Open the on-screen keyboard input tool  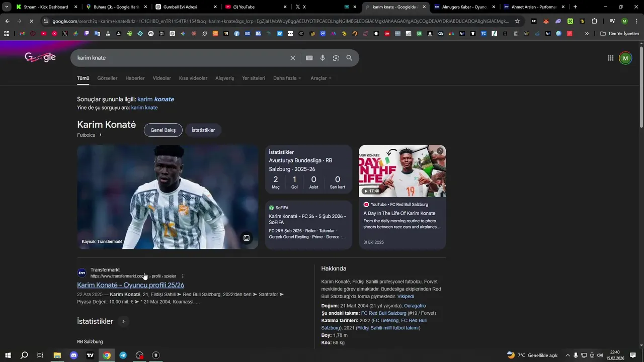pyautogui.click(x=309, y=58)
